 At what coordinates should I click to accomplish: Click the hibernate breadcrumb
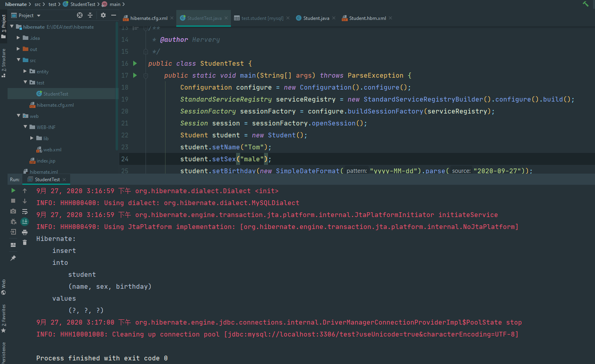pyautogui.click(x=16, y=4)
